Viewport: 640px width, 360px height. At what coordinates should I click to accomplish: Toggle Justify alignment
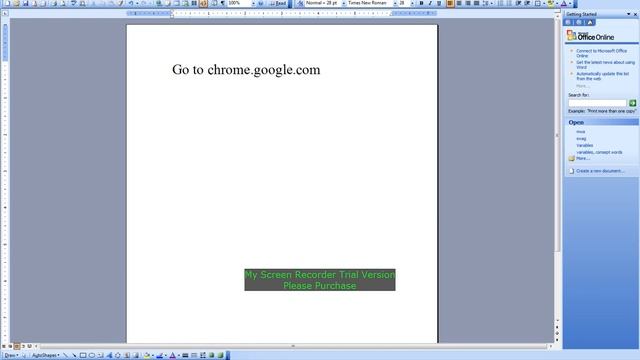pyautogui.click(x=476, y=3)
